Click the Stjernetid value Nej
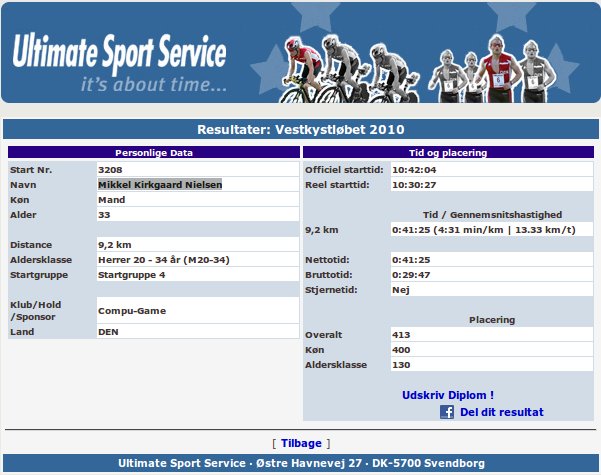The width and height of the screenshot is (601, 475). click(x=401, y=290)
